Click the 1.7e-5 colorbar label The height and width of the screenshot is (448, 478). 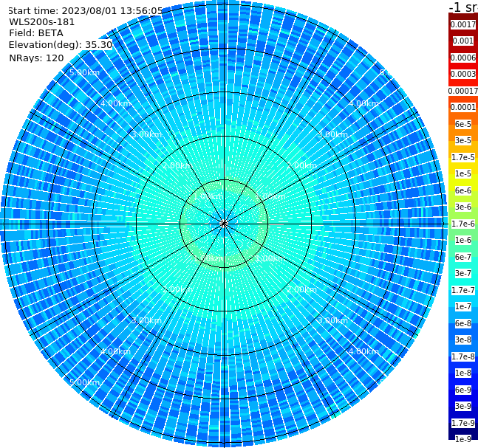click(463, 157)
